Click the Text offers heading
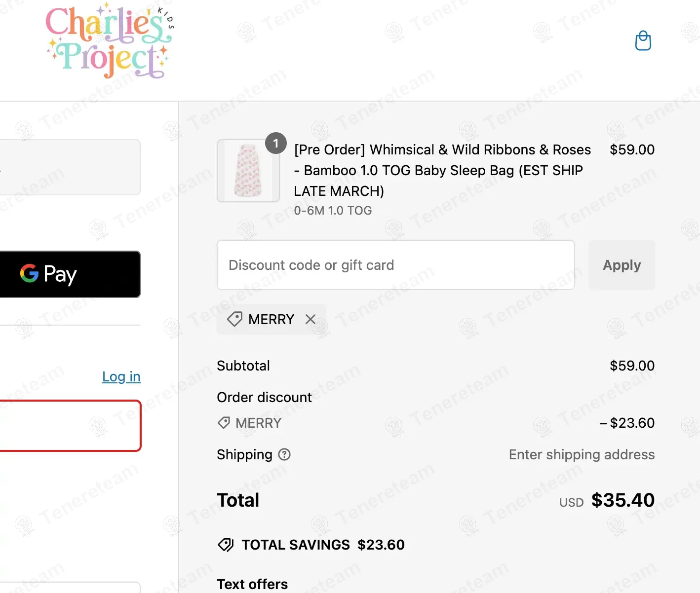The height and width of the screenshot is (593, 700). tap(252, 584)
